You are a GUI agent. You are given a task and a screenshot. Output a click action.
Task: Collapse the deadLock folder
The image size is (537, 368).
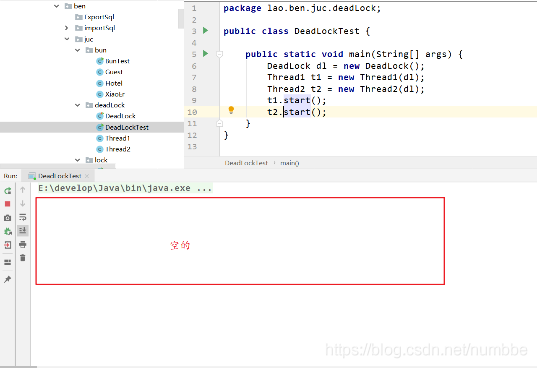click(78, 105)
